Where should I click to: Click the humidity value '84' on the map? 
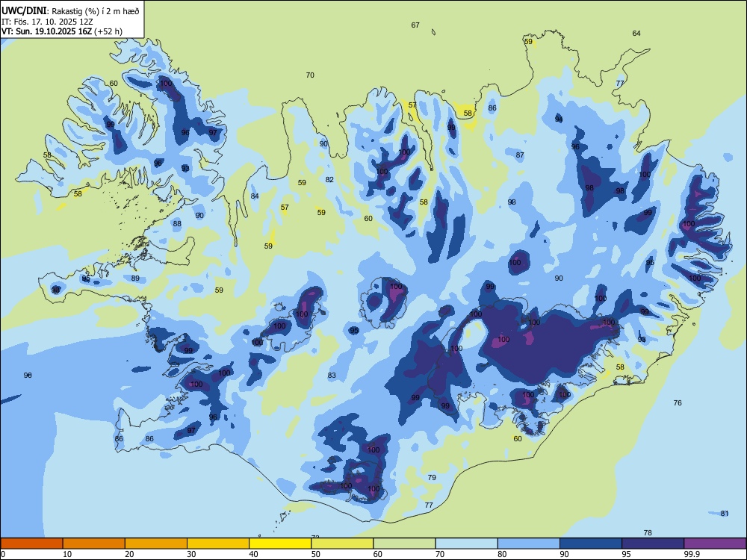[x=255, y=196]
